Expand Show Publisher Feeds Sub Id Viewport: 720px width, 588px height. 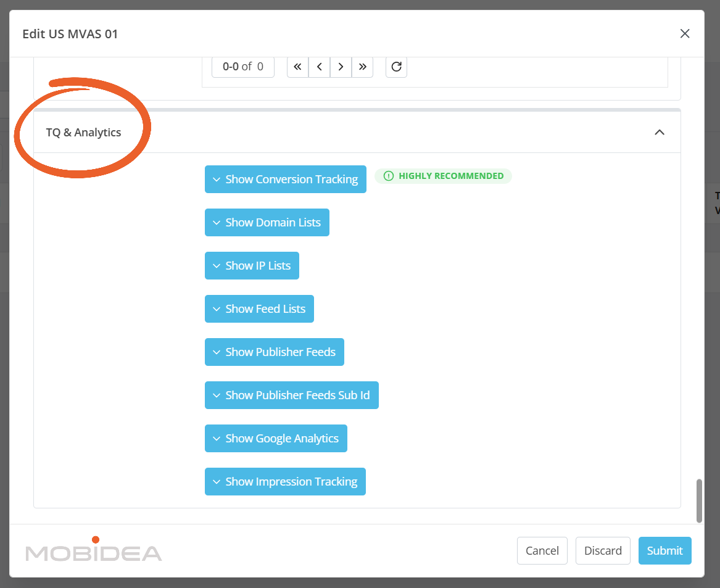[291, 395]
